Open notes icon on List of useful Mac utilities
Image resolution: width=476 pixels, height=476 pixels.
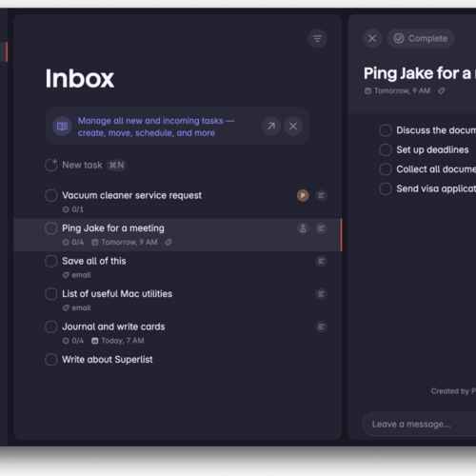[x=321, y=294]
